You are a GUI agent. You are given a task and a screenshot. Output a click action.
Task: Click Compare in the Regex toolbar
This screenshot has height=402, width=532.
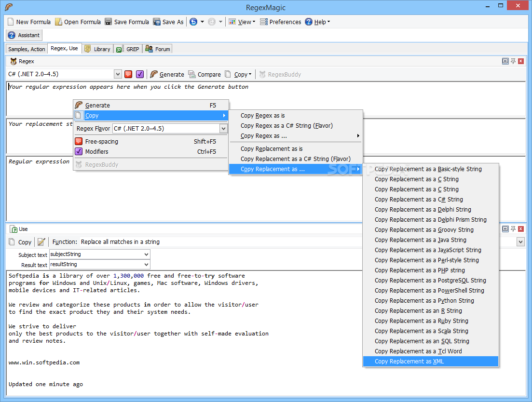pyautogui.click(x=204, y=74)
